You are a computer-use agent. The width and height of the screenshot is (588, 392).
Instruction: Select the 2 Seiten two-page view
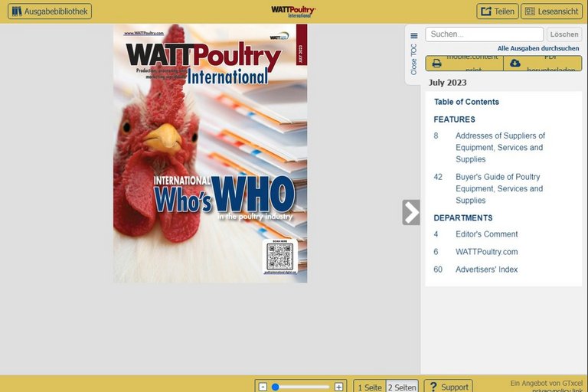click(x=401, y=387)
